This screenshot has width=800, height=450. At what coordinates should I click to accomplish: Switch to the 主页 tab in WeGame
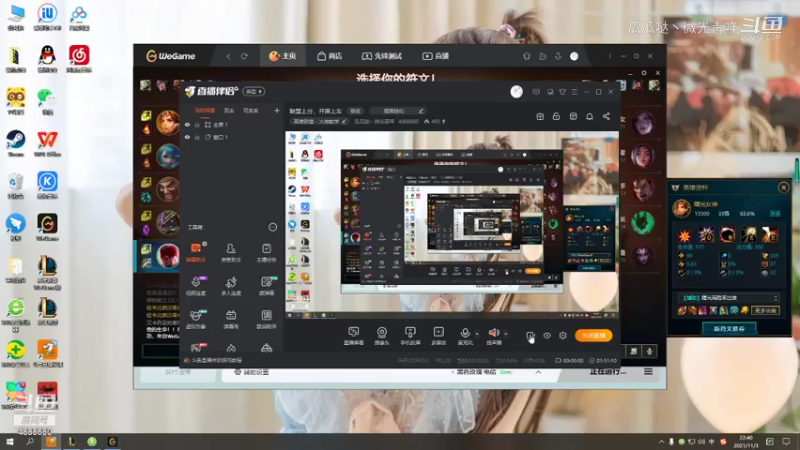283,56
